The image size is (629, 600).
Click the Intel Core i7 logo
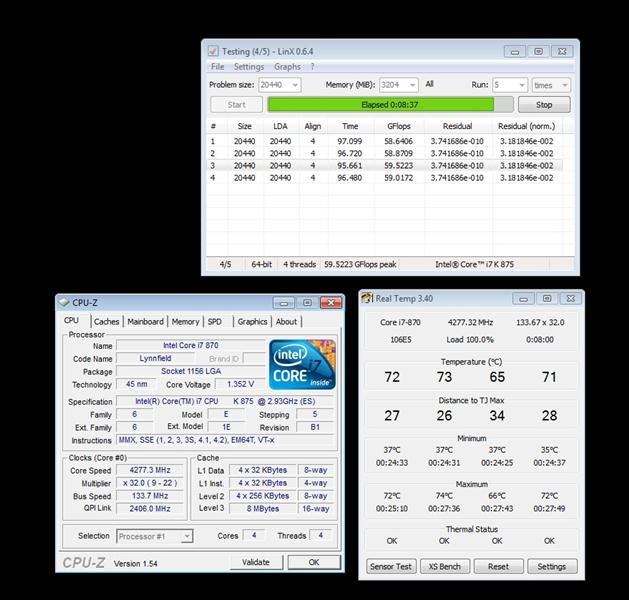pyautogui.click(x=303, y=365)
